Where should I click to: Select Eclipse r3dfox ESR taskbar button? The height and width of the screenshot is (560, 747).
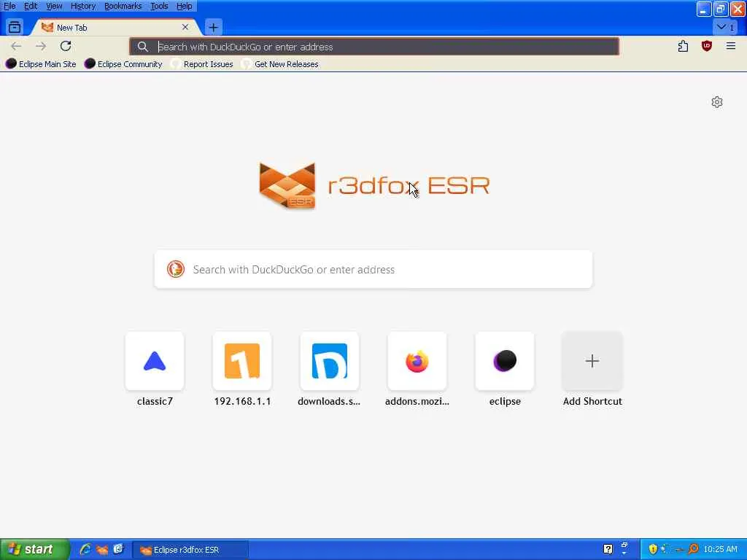click(x=190, y=550)
